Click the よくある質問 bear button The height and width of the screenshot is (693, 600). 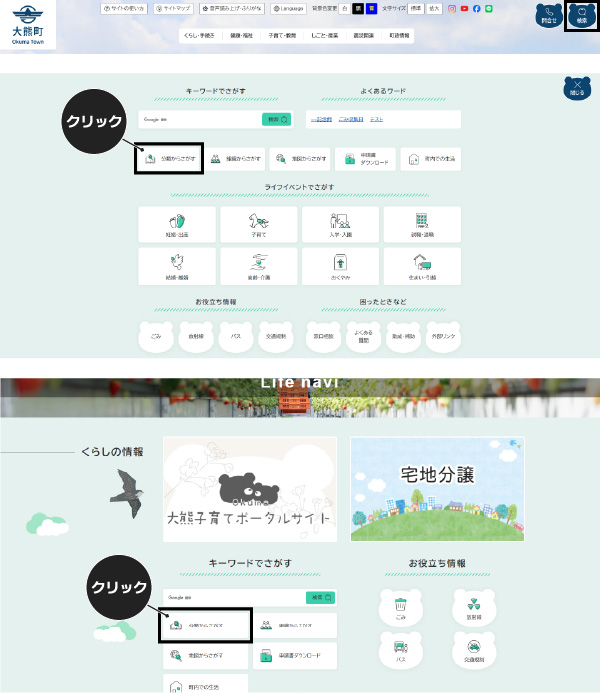(x=363, y=336)
